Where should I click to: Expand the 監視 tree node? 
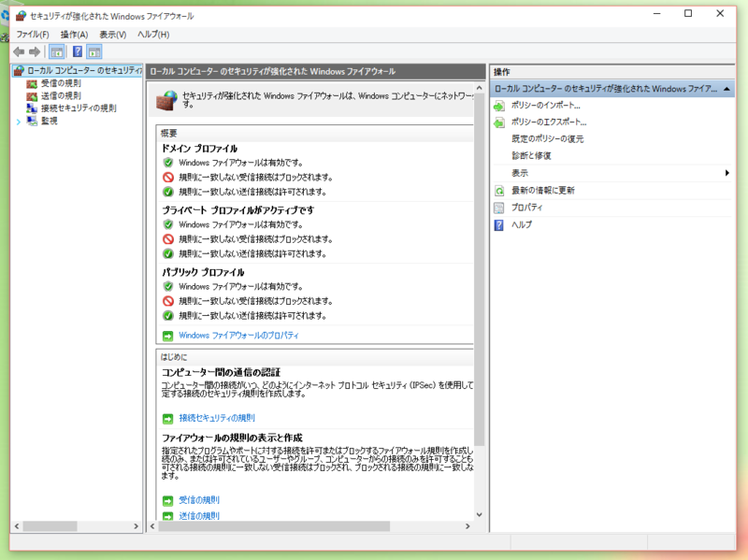pos(18,122)
